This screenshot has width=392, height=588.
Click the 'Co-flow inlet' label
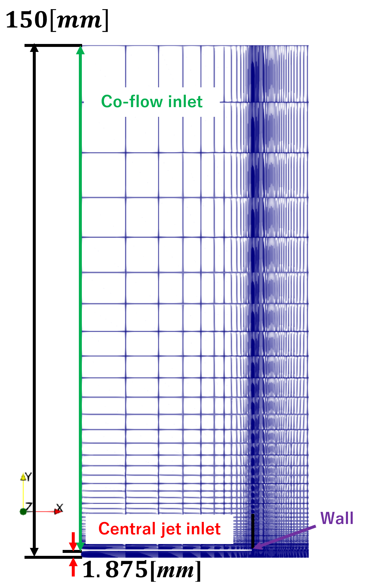pyautogui.click(x=152, y=102)
